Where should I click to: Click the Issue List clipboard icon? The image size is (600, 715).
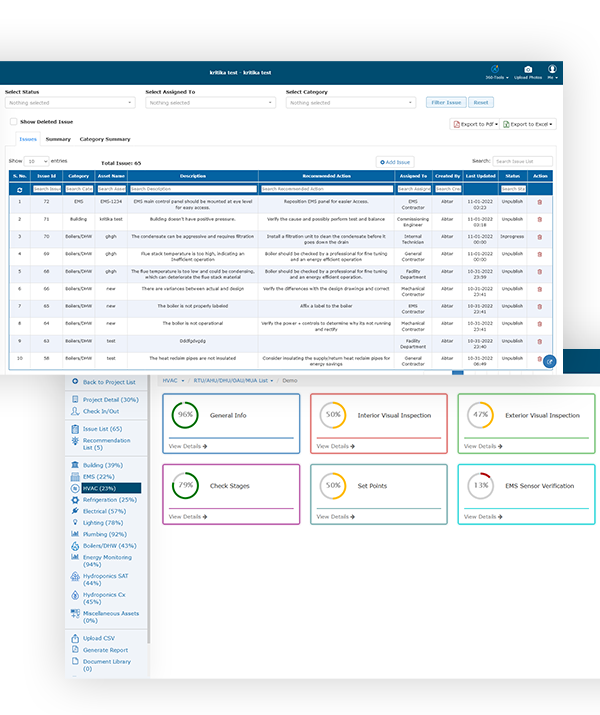(75, 429)
